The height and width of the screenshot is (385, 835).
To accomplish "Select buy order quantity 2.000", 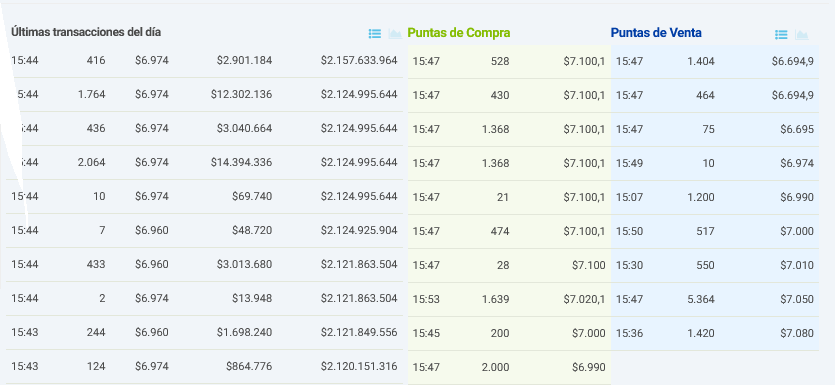I will 495,367.
